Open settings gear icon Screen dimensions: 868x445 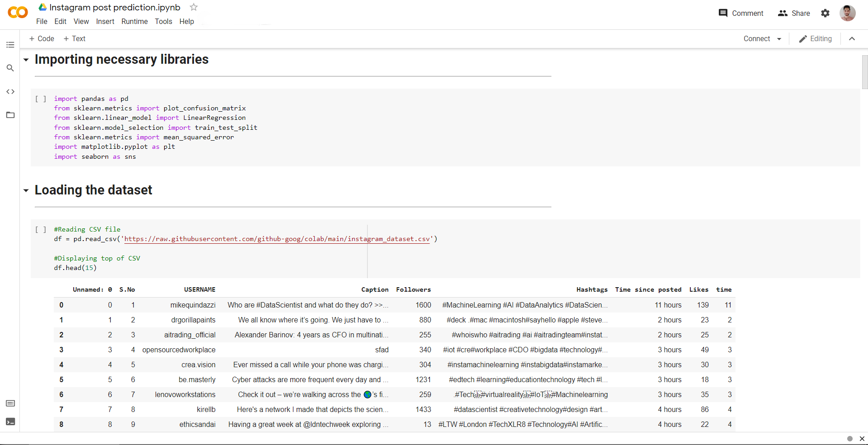[825, 13]
